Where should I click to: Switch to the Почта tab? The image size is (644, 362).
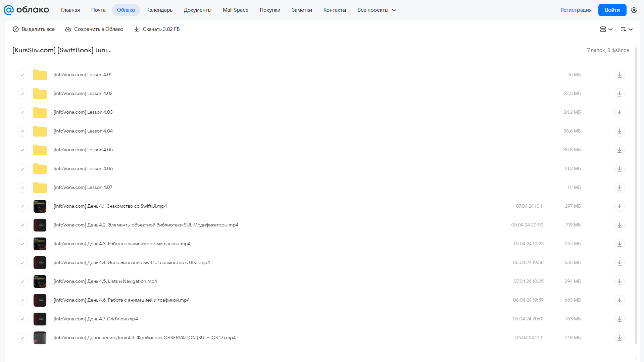98,10
